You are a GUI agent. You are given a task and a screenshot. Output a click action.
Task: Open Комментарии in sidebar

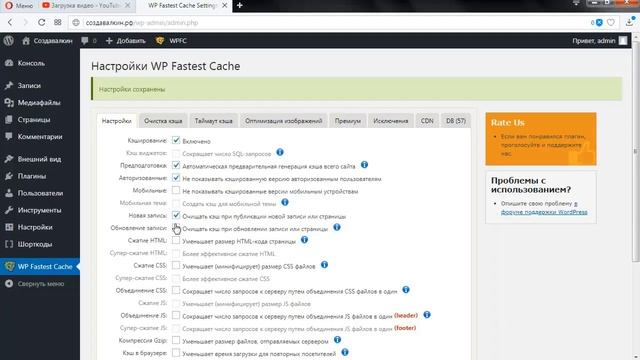(40, 137)
